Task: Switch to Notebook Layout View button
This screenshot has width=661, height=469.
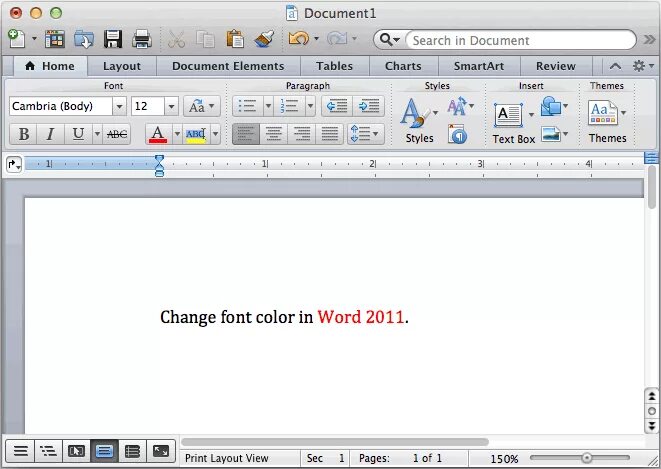Action: point(132,451)
